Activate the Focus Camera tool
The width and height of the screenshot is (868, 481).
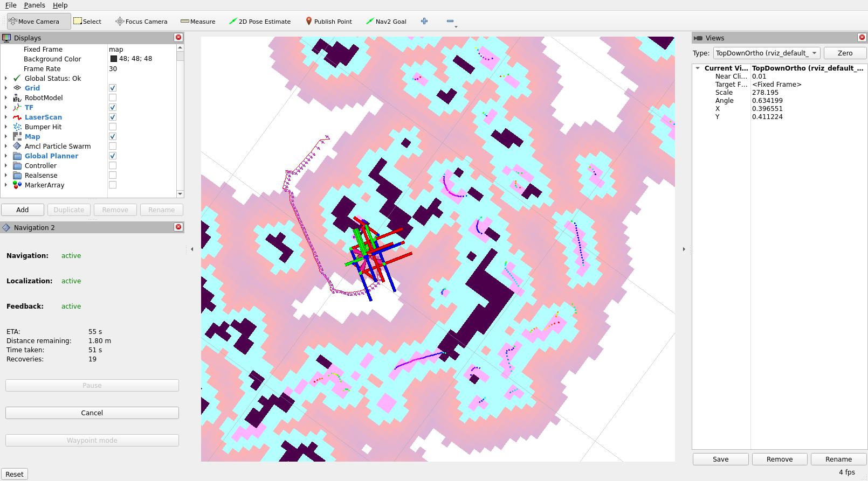point(141,22)
